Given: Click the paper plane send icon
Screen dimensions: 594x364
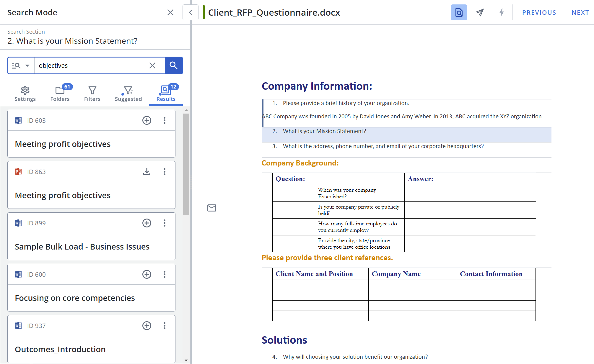Looking at the screenshot, I should [x=480, y=12].
